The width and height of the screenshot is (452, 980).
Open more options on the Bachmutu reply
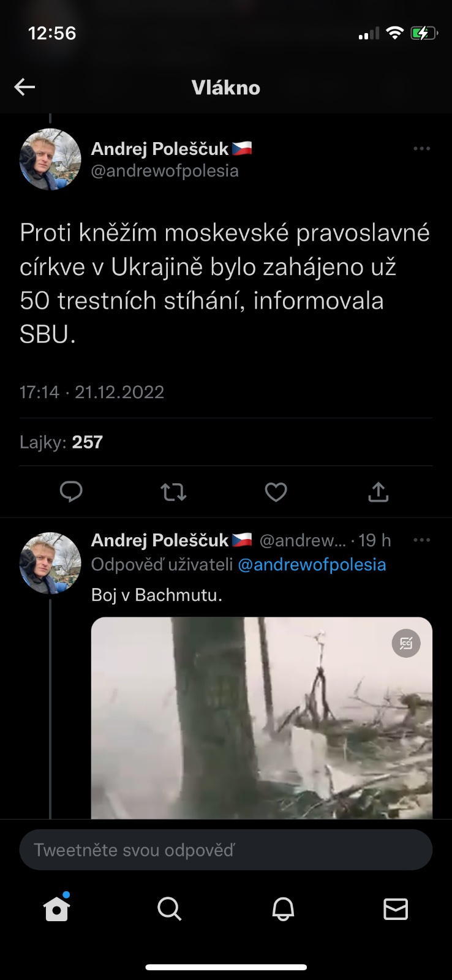coord(421,540)
